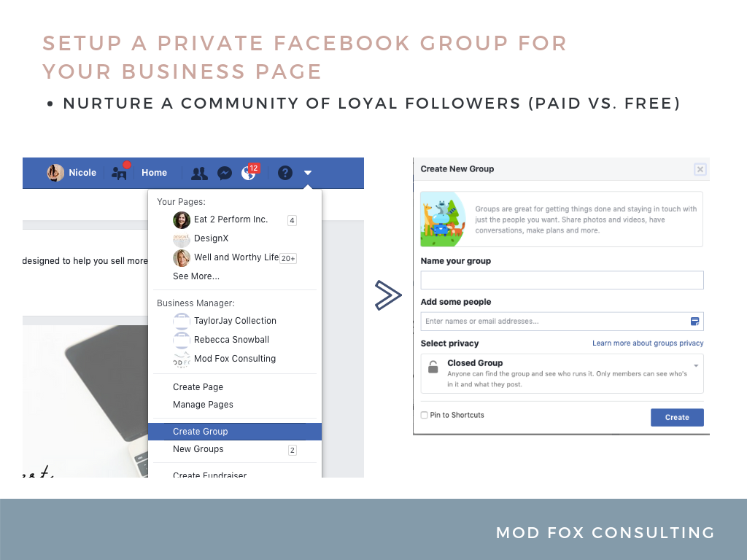747x560 pixels.
Task: Open the account dropdown caret in the navbar
Action: [x=307, y=173]
